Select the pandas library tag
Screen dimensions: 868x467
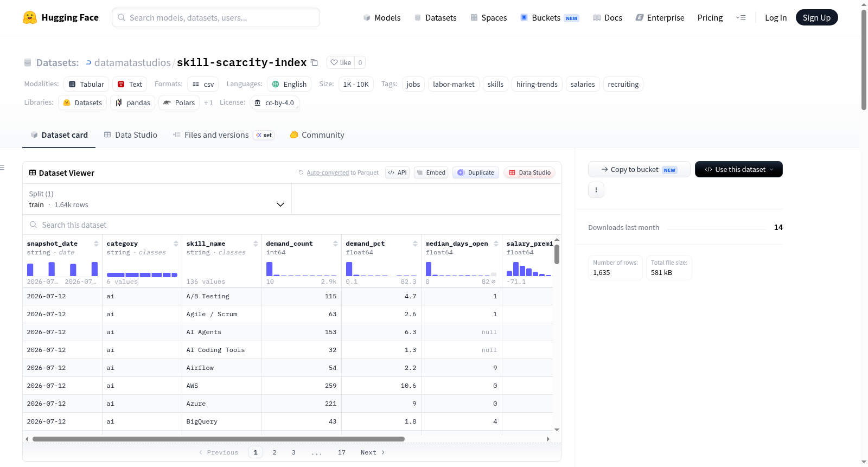coord(133,103)
